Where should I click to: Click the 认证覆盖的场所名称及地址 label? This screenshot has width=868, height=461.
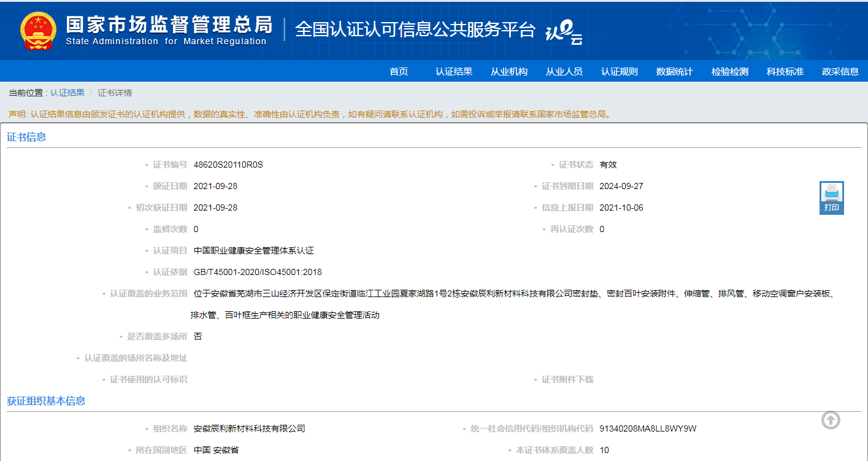click(x=136, y=358)
